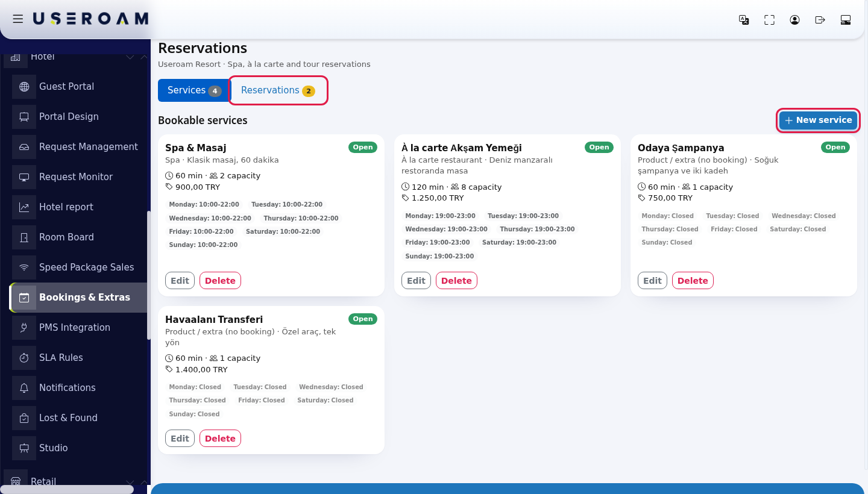Edit the Havaalanı Transferi service
This screenshot has height=494, width=868.
(x=180, y=439)
